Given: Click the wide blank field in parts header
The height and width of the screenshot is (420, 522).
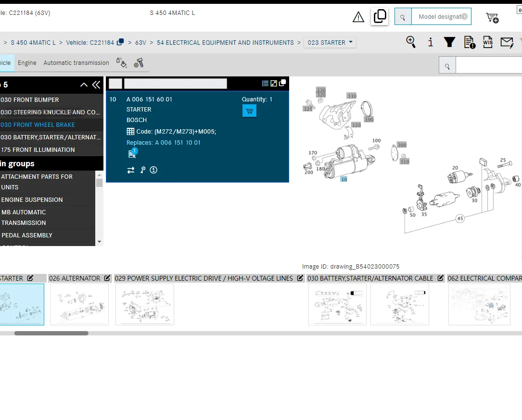Looking at the screenshot, I should pos(176,84).
